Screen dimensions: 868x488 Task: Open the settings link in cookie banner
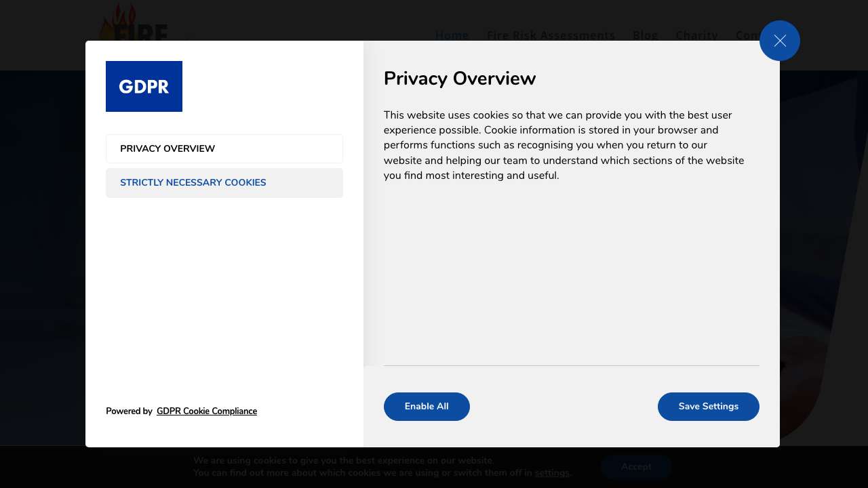click(x=551, y=473)
